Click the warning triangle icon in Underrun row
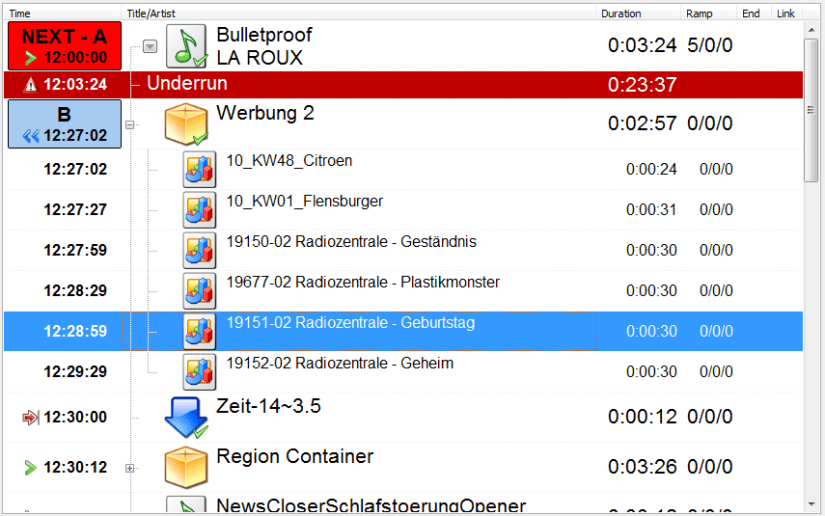 coord(30,85)
